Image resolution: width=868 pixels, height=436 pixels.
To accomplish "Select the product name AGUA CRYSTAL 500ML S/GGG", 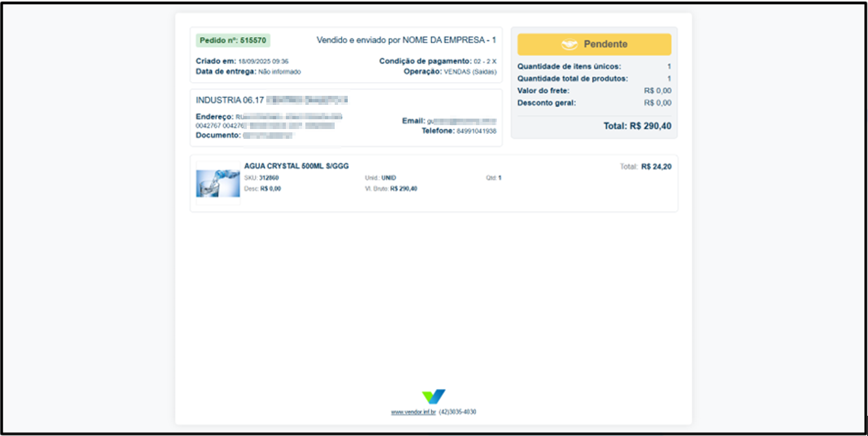I will click(x=296, y=166).
